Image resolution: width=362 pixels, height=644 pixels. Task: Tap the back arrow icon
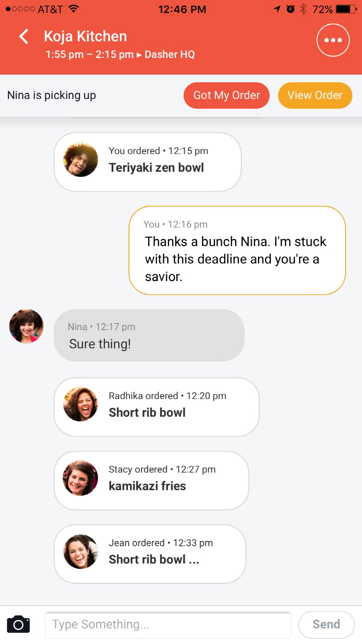[x=24, y=37]
